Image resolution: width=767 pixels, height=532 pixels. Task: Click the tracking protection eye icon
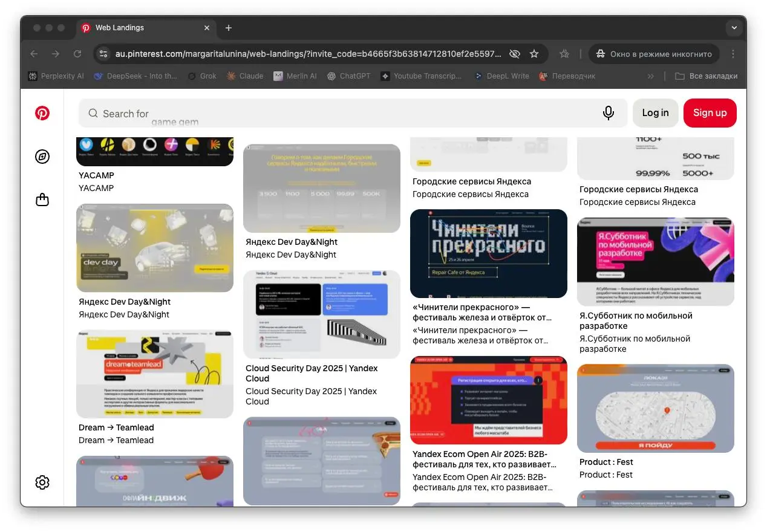[514, 54]
